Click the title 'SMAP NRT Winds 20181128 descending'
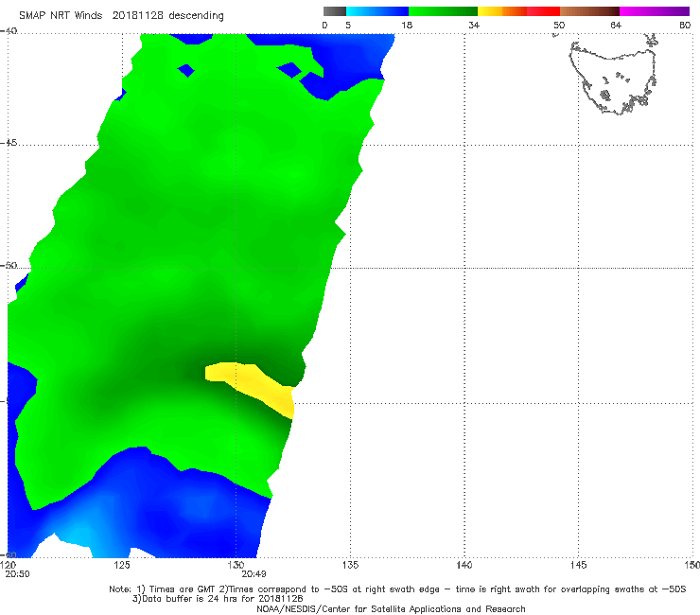Screen dimensions: 700x615 tap(121, 15)
